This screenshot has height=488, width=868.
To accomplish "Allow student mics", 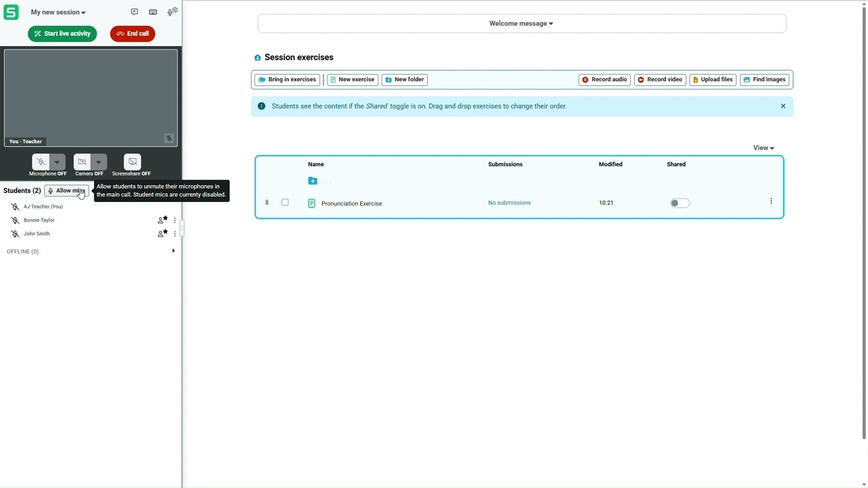I will (x=66, y=191).
